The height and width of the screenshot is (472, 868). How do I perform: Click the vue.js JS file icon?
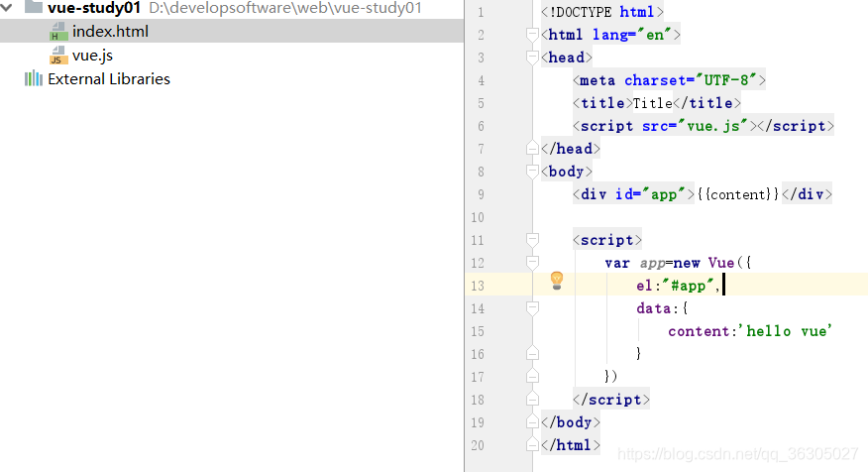click(58, 56)
